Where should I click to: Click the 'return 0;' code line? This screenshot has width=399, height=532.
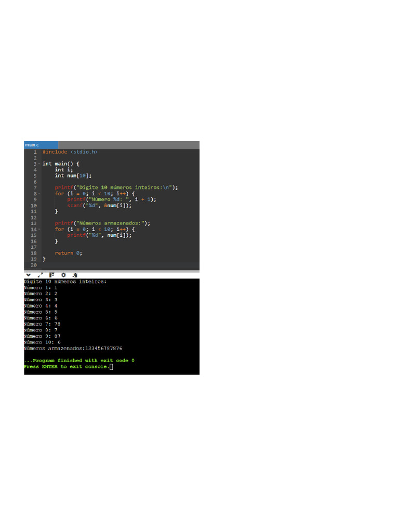pos(68,253)
